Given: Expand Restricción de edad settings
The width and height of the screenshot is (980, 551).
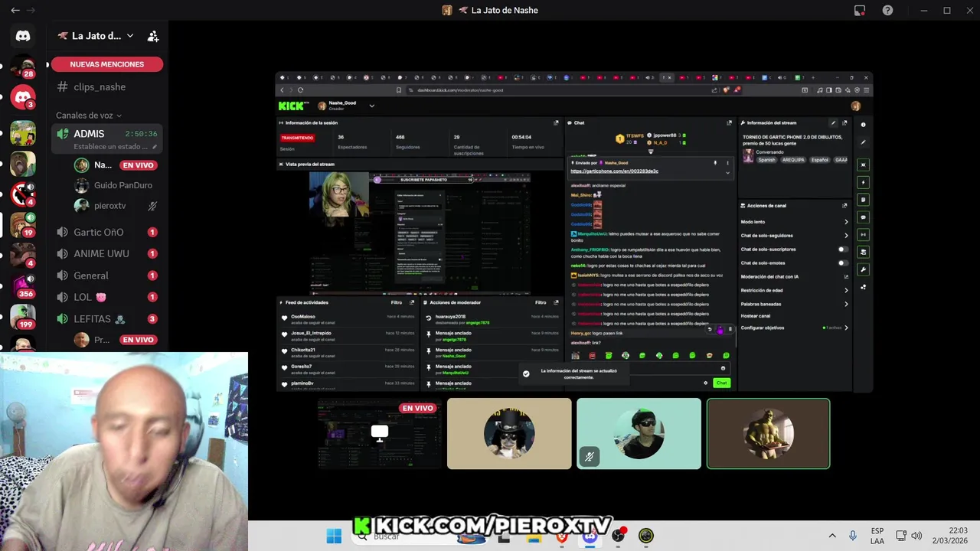Looking at the screenshot, I should (x=795, y=290).
